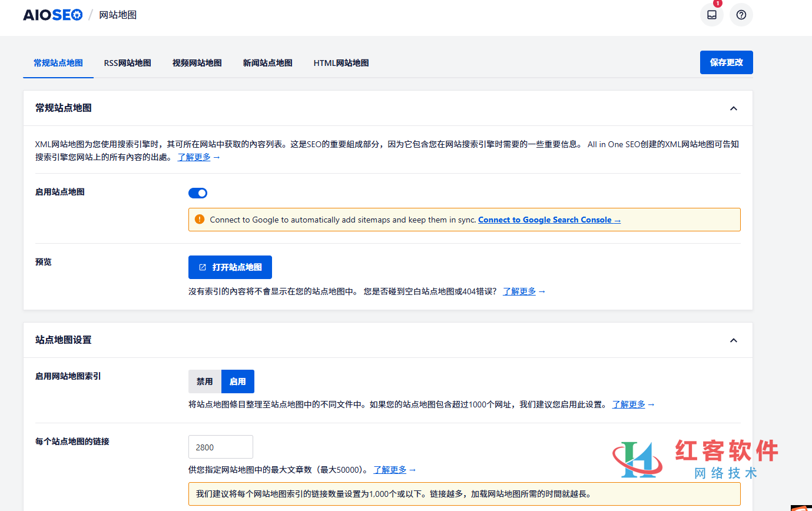Switch to the HTML网站地图 tab
The image size is (812, 511).
[341, 63]
